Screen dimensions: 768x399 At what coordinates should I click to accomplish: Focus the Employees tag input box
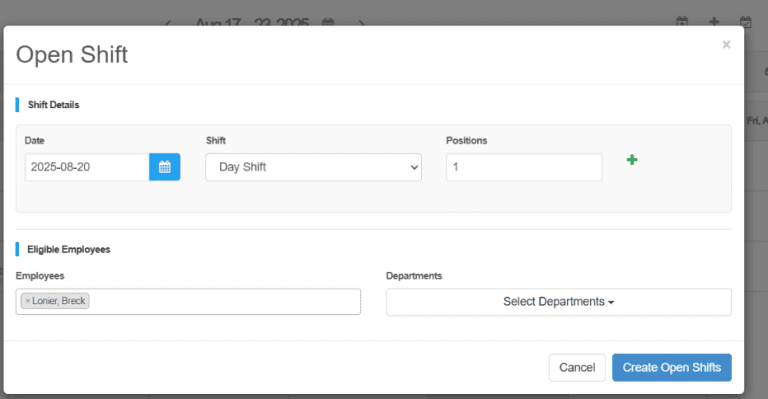188,301
